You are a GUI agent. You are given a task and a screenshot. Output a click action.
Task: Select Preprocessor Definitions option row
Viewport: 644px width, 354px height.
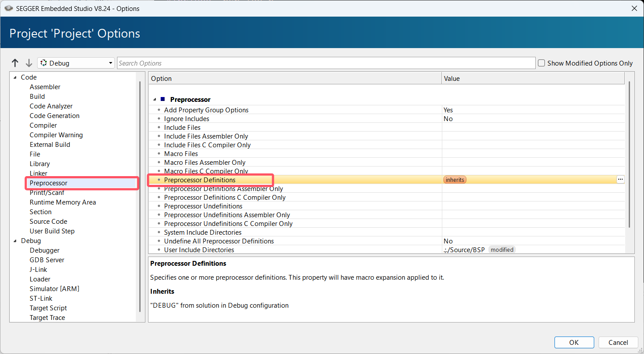(x=386, y=180)
